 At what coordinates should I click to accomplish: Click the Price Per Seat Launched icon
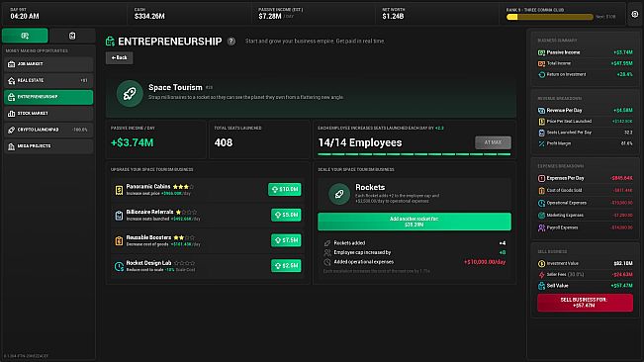click(x=541, y=122)
